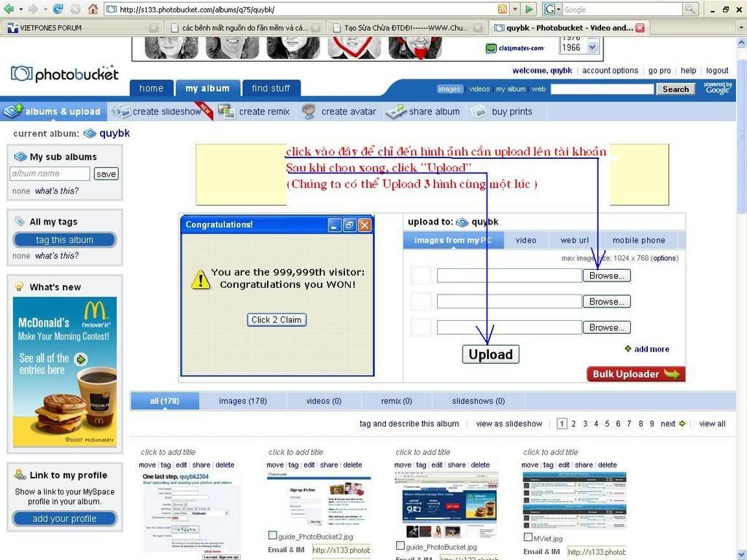This screenshot has height=560, width=747.
Task: Open the find stuff tab
Action: pos(271,88)
